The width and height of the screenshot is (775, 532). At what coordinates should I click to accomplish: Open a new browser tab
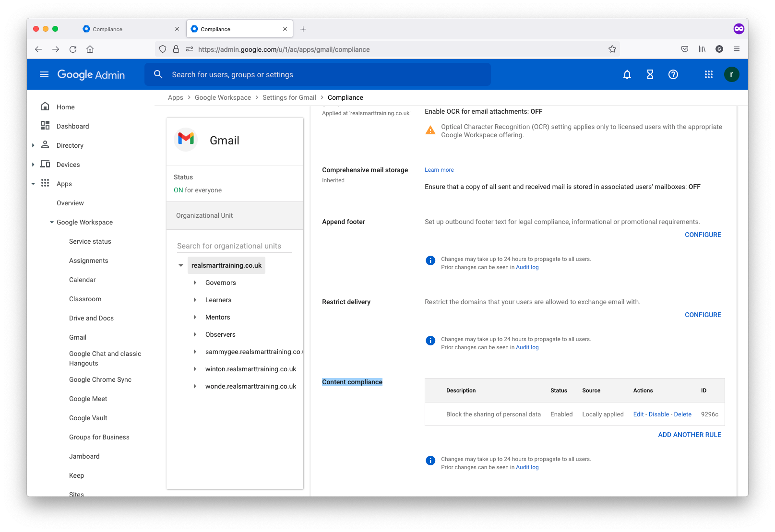[303, 29]
